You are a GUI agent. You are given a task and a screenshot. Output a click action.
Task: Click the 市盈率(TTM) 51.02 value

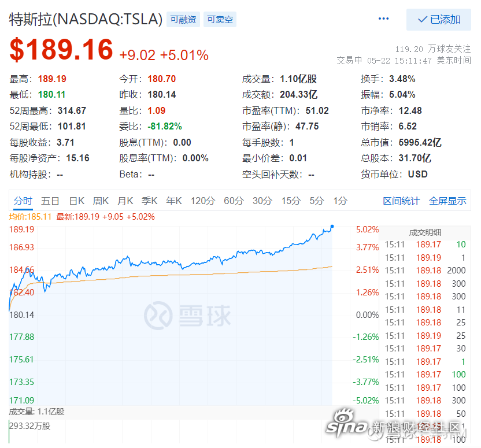click(317, 110)
